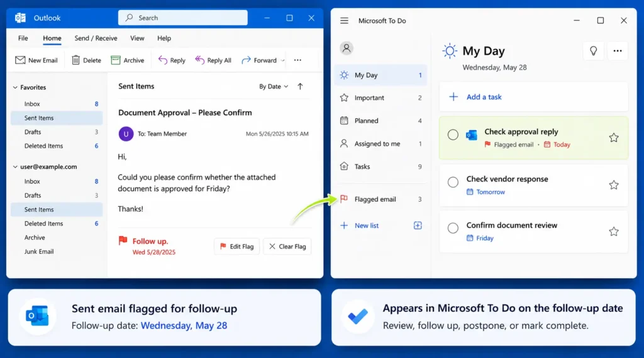Open My Day more options ellipsis
The image size is (644, 358).
point(618,51)
